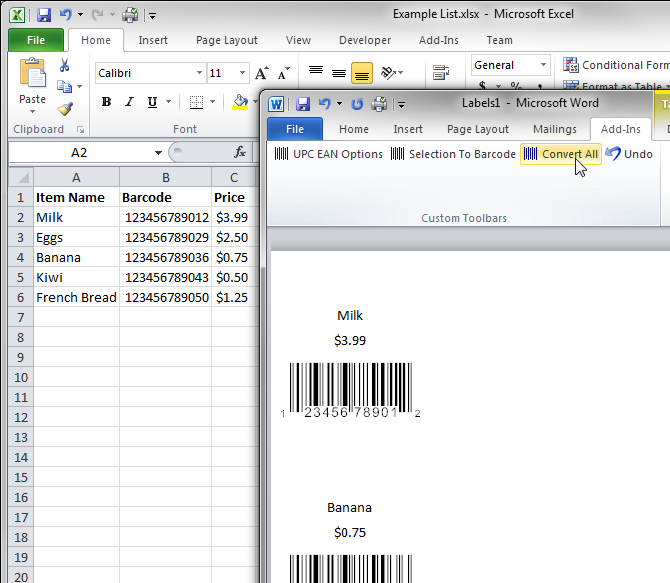Image resolution: width=670 pixels, height=583 pixels.
Task: Switch to Excel Team tab
Action: 500,40
